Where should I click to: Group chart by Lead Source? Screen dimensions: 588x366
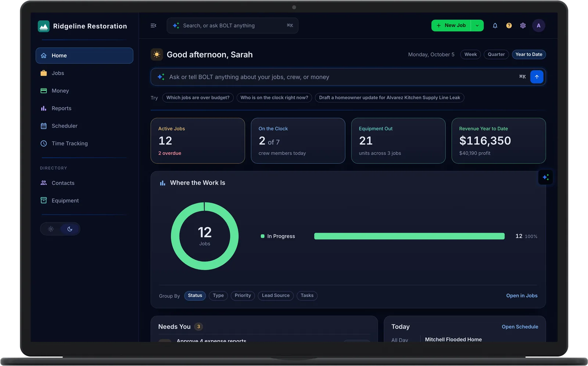click(x=276, y=296)
